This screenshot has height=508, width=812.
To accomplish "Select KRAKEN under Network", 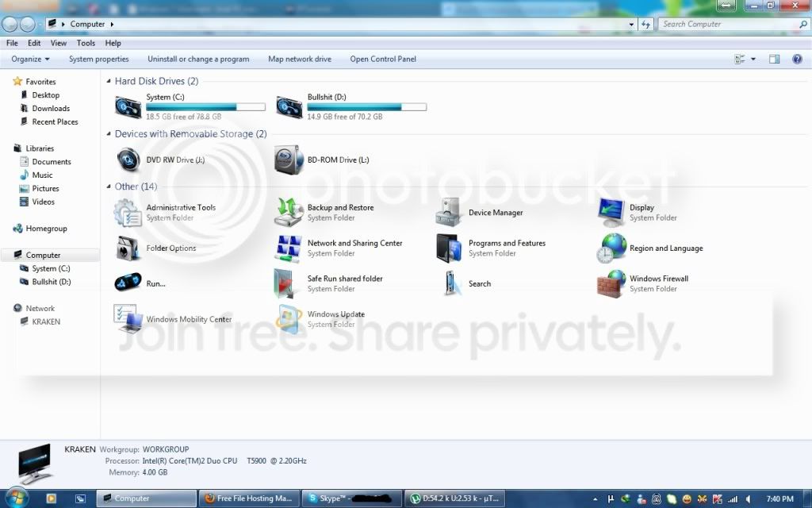I will (46, 322).
